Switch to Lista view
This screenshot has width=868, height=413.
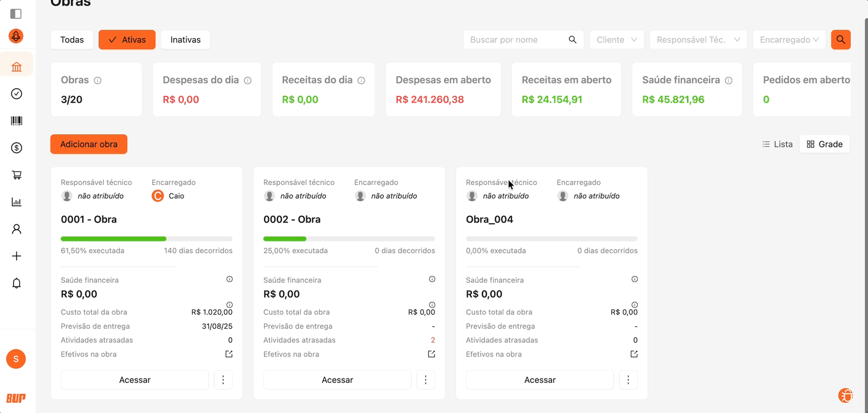(777, 144)
